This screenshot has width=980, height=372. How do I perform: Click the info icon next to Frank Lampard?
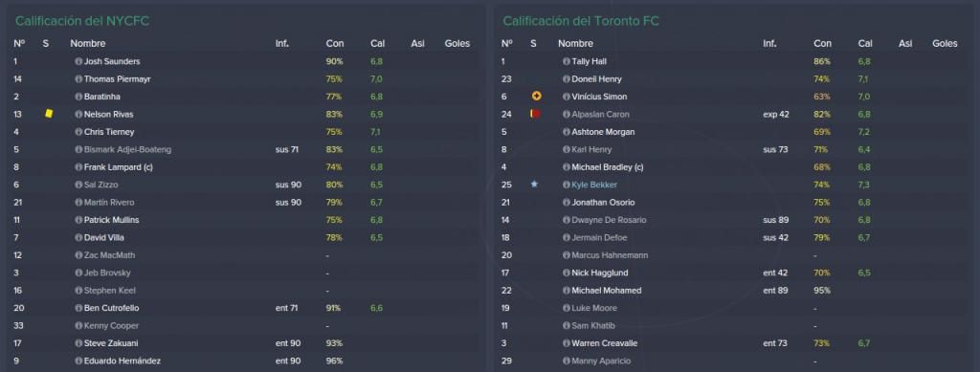pos(78,167)
